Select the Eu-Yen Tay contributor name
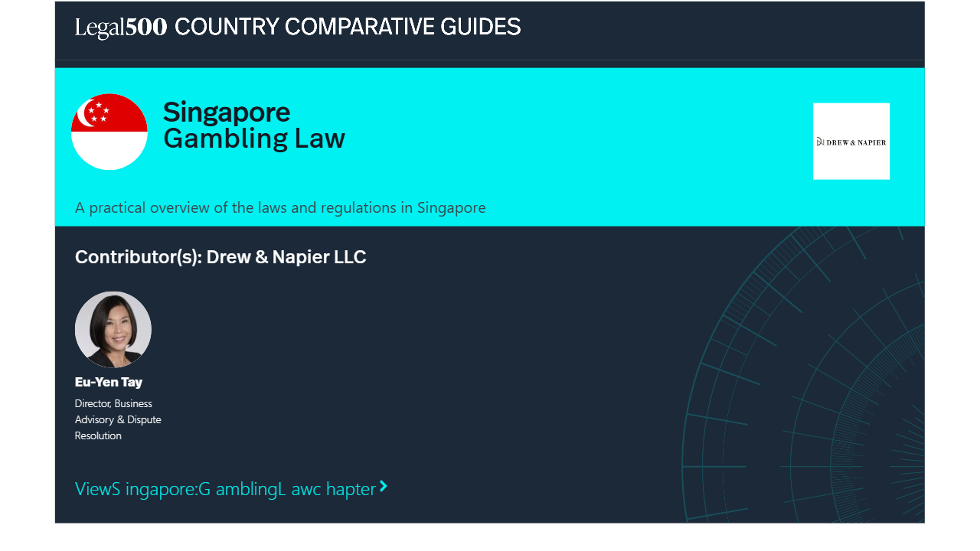Screen dimensions: 980x551 pyautogui.click(x=109, y=382)
